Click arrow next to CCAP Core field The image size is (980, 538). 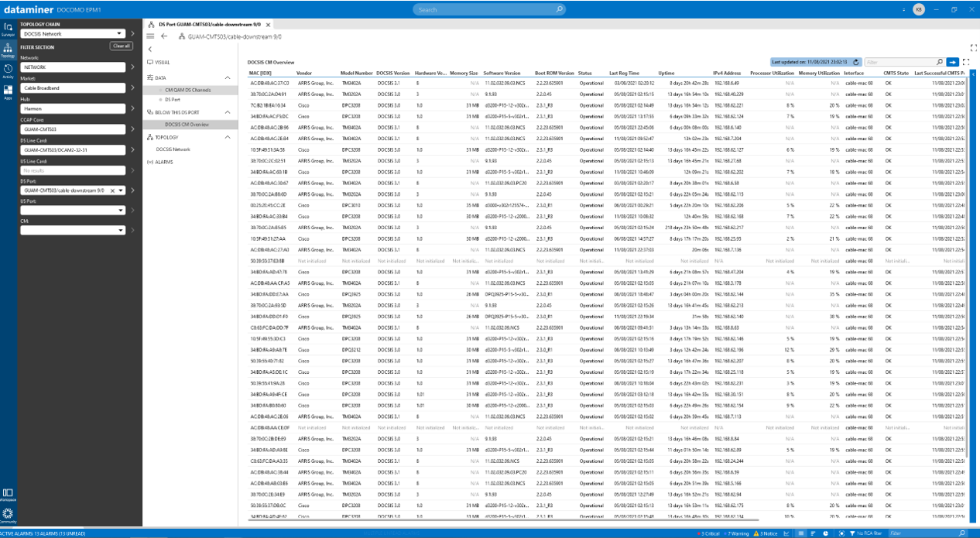(132, 129)
